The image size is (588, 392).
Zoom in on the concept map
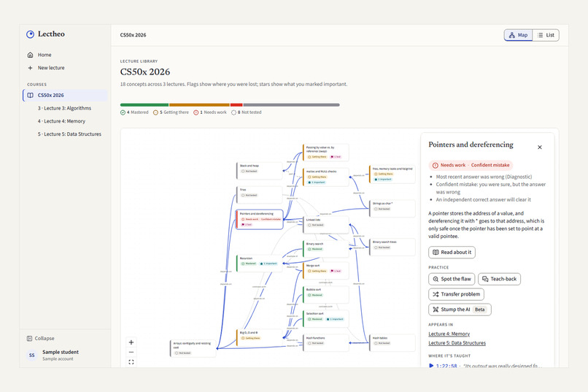pyautogui.click(x=131, y=342)
